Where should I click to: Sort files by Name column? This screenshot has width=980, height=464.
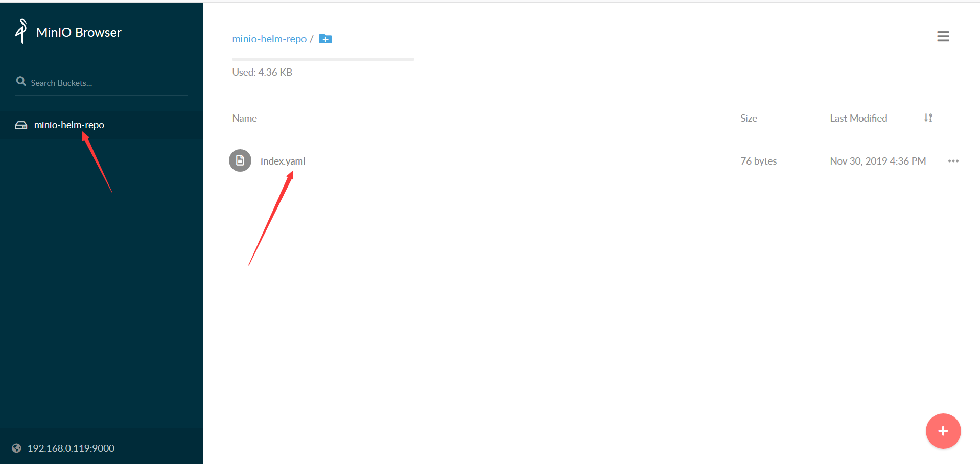(244, 118)
